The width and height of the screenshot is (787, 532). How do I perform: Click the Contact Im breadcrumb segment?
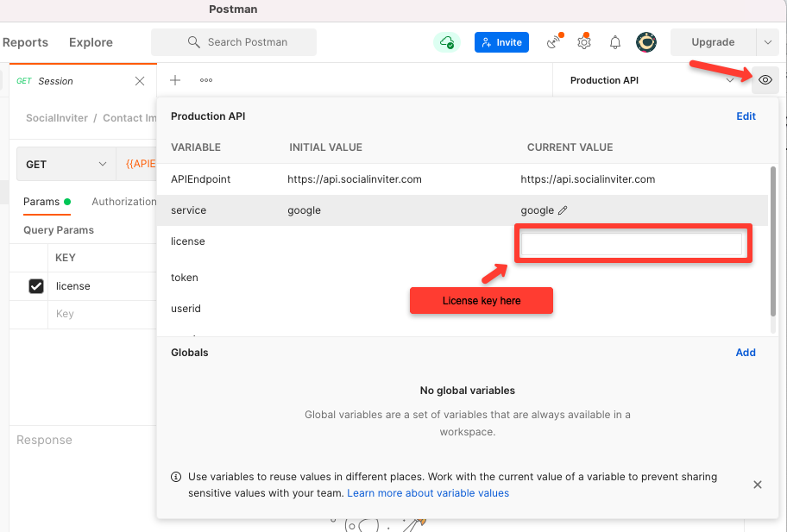pos(129,118)
